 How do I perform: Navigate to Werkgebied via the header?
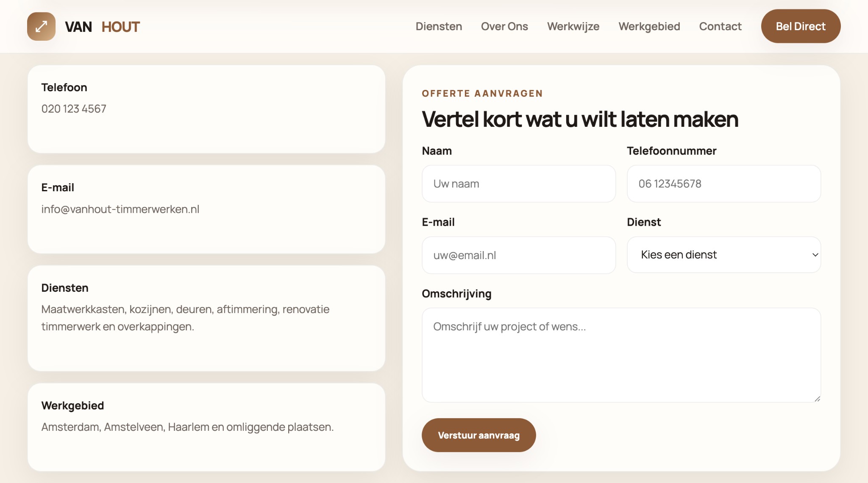[x=649, y=26]
